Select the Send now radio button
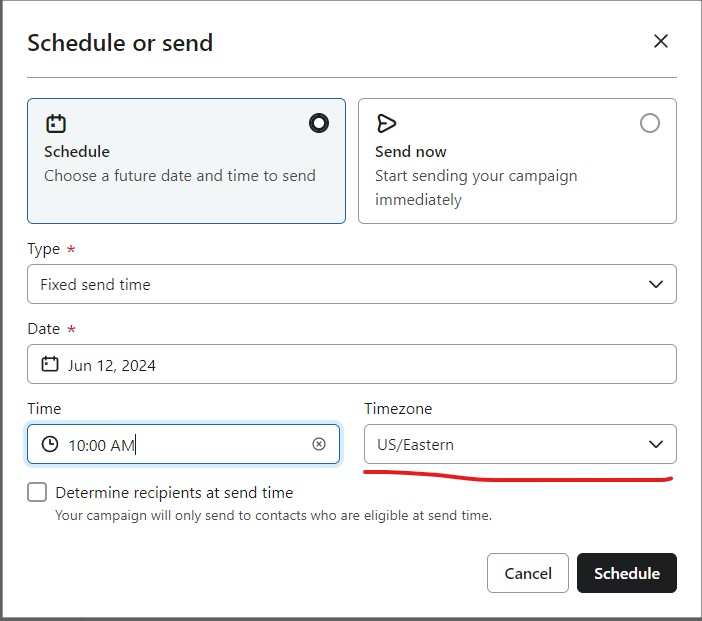The height and width of the screenshot is (621, 702). point(650,123)
